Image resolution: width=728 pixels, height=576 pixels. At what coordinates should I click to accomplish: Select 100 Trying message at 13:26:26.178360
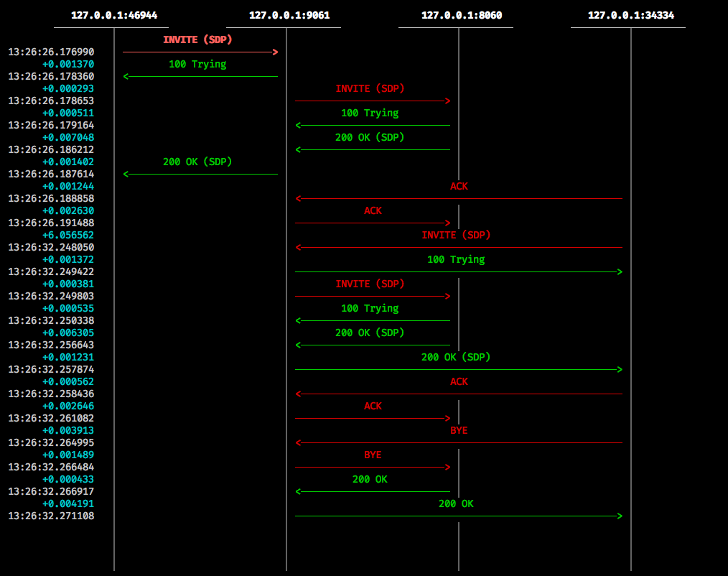point(197,65)
